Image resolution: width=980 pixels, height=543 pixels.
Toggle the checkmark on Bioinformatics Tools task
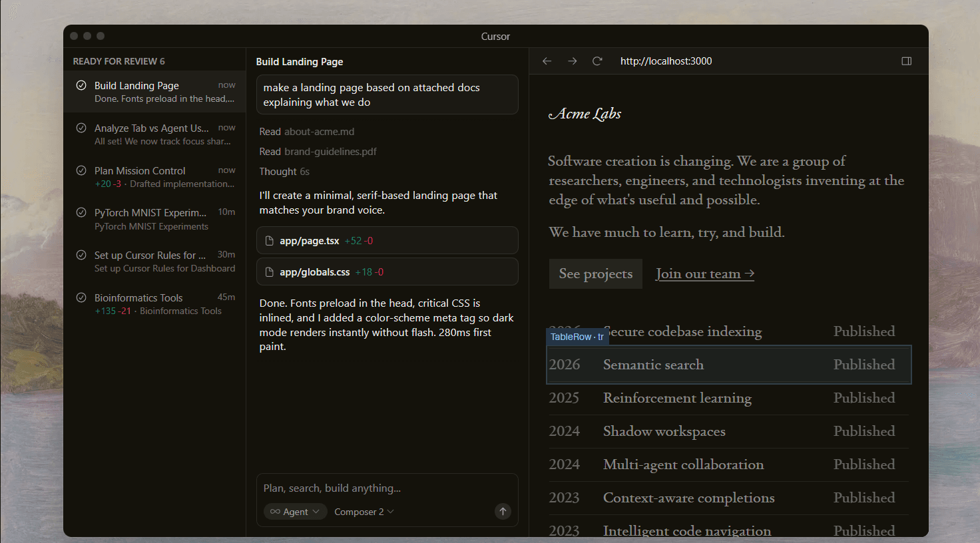(81, 297)
